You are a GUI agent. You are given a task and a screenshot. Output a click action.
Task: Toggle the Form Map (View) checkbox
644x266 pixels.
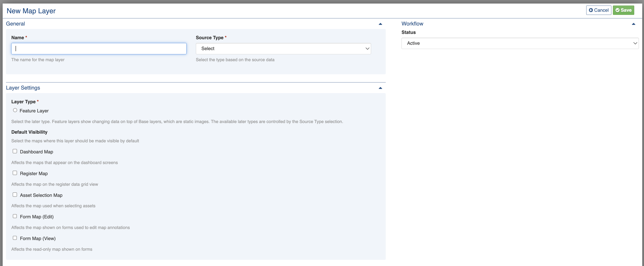pyautogui.click(x=15, y=238)
